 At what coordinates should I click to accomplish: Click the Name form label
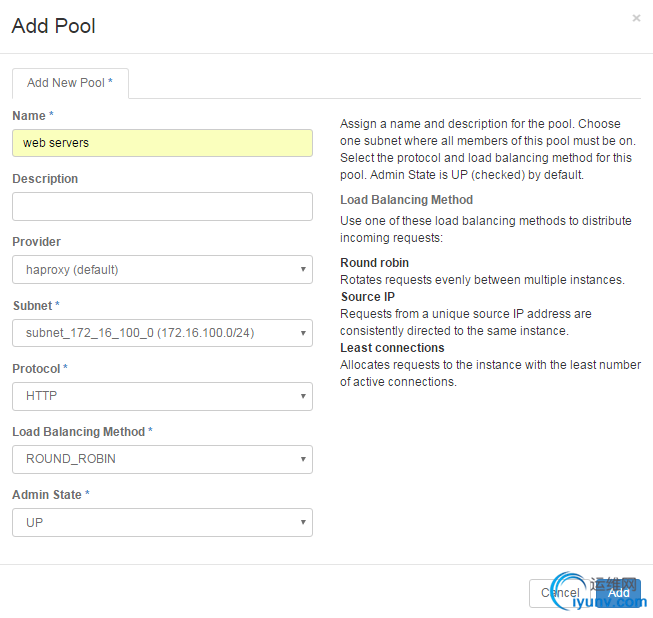point(29,116)
